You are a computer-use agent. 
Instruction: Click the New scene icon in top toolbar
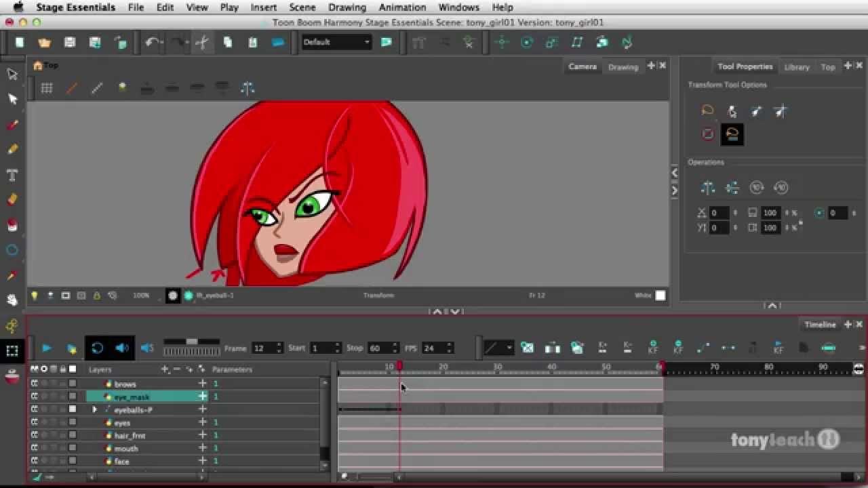click(x=20, y=42)
